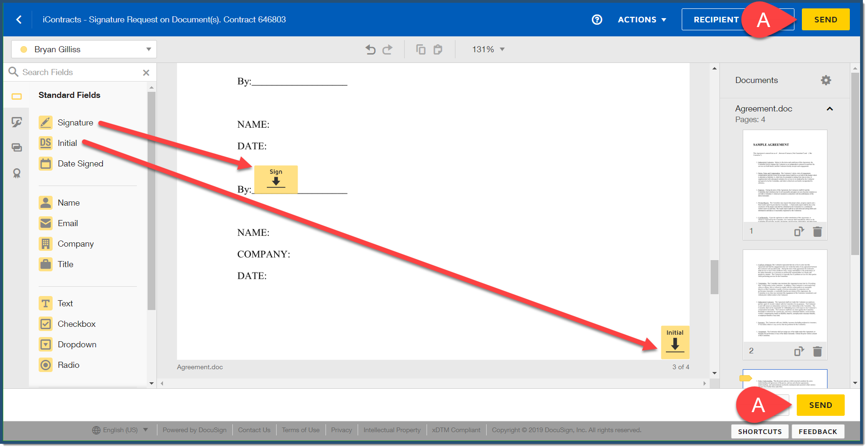868x448 pixels.
Task: Paste the copied field
Action: point(438,49)
